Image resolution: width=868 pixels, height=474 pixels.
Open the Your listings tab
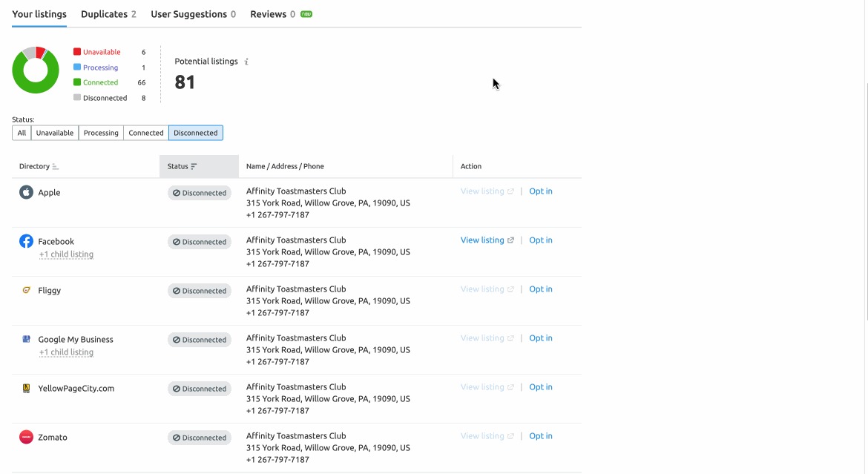coord(39,14)
